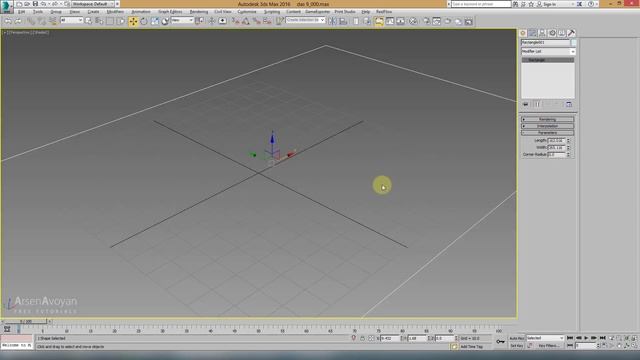Click the object color swatch beside name
The image size is (640, 360).
(573, 42)
